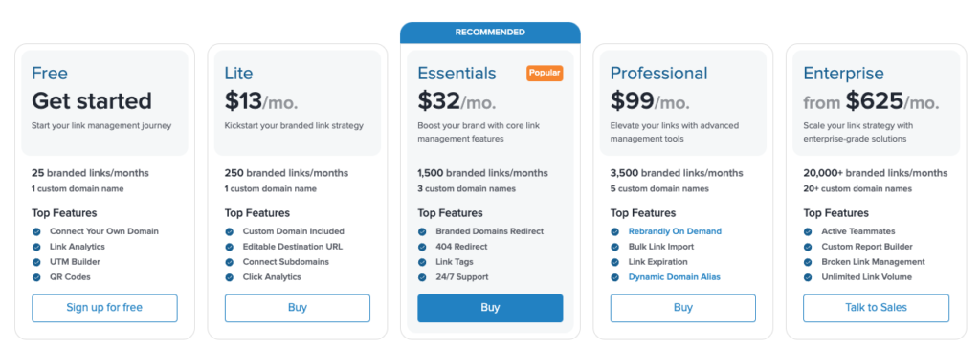
Task: Buy the recommended Essentials plan
Action: click(490, 308)
